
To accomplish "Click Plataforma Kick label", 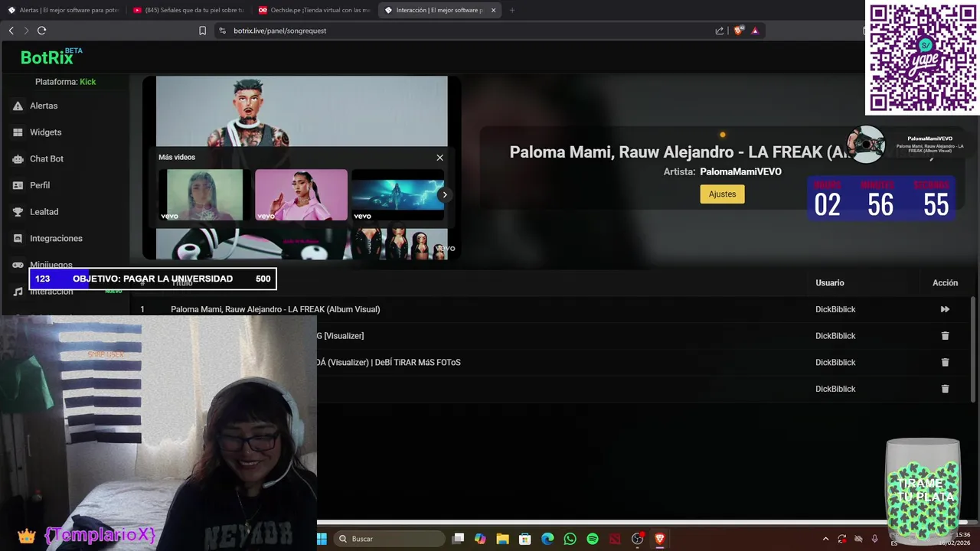I will [x=65, y=82].
